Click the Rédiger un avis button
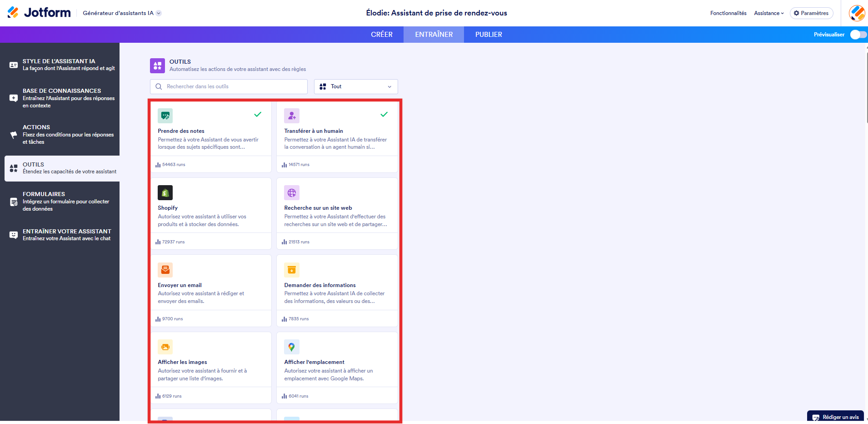Screen dimensions: 868x424 pyautogui.click(x=835, y=417)
